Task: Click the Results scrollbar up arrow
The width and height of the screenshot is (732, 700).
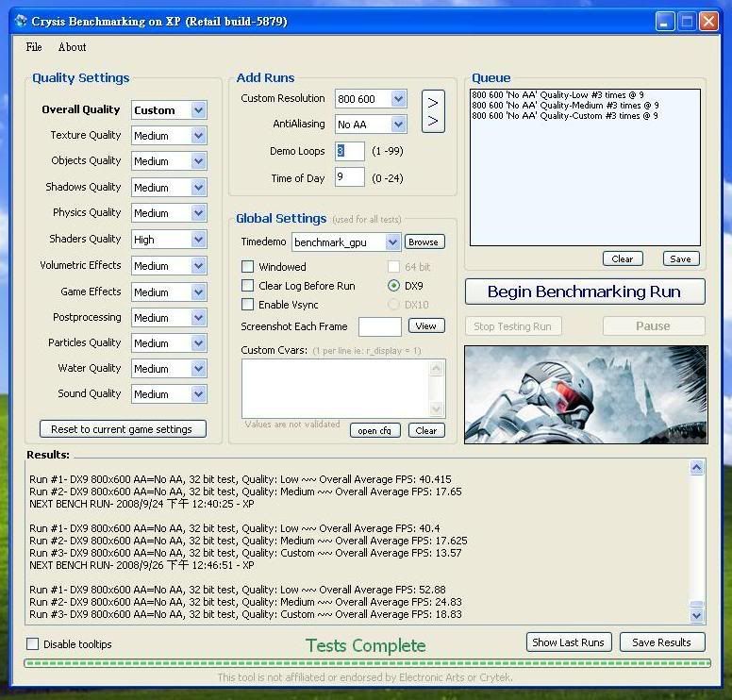Action: [x=696, y=467]
